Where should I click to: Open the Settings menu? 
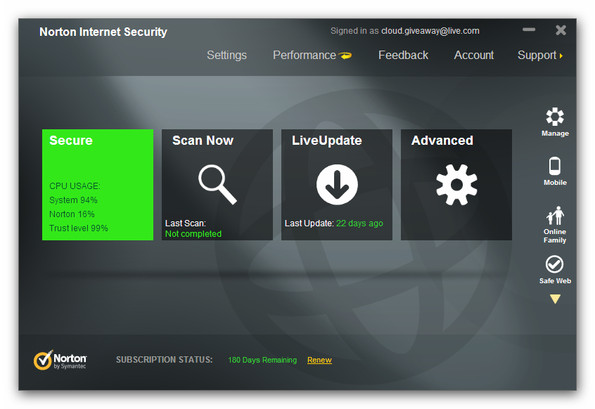[x=227, y=55]
